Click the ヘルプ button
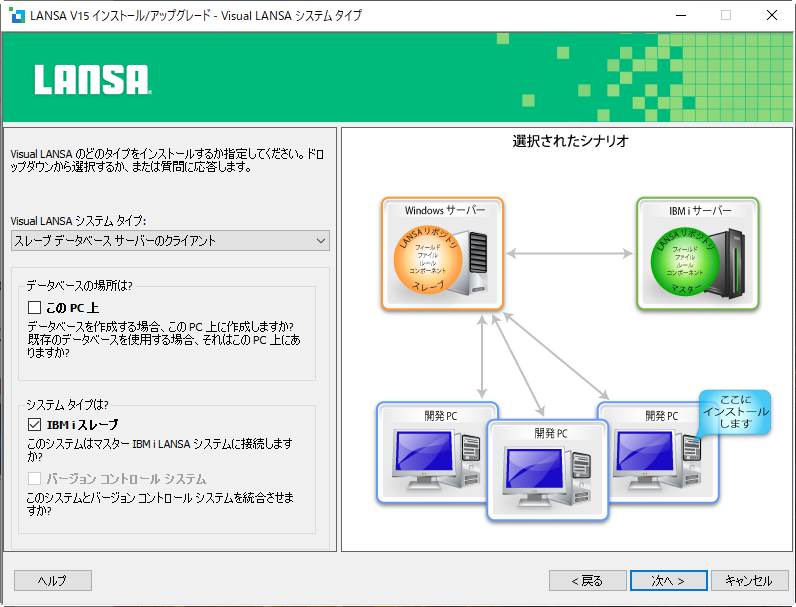796x607 pixels. coord(53,581)
